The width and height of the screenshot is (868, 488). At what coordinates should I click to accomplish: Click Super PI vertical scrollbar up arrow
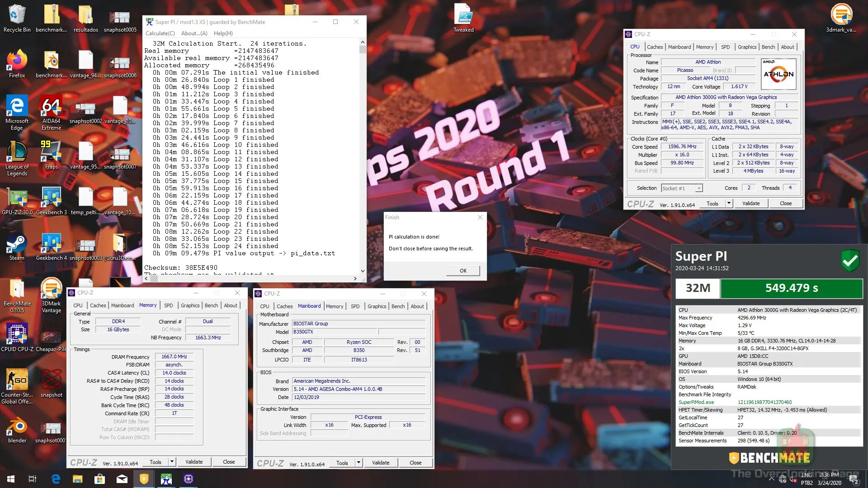tap(363, 42)
